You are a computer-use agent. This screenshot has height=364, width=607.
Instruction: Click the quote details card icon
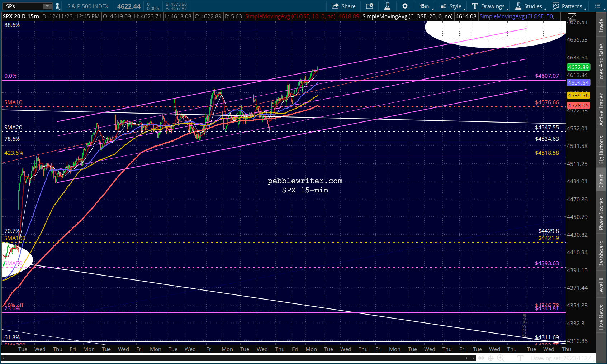[x=370, y=6]
